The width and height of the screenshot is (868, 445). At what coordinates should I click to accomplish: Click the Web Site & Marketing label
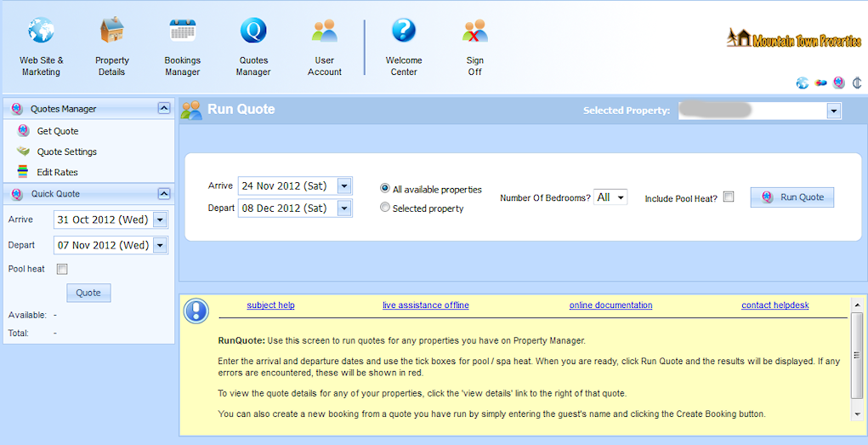point(41,66)
